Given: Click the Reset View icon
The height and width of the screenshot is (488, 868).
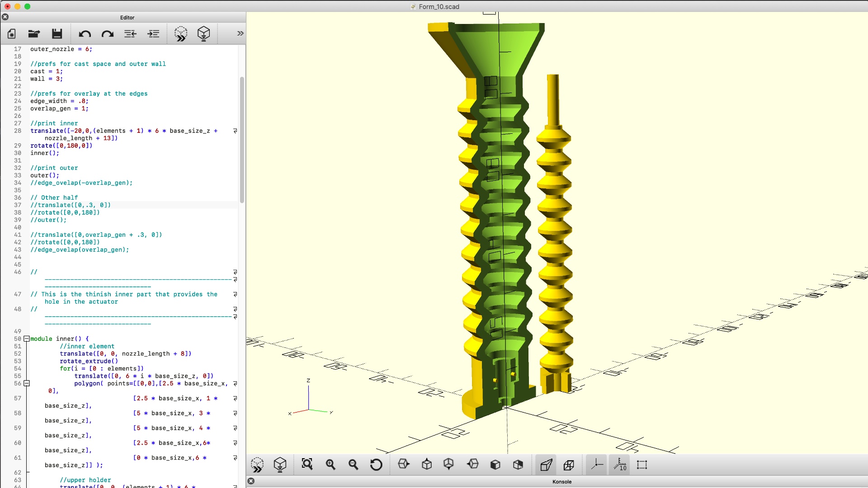Looking at the screenshot, I should pos(376,465).
